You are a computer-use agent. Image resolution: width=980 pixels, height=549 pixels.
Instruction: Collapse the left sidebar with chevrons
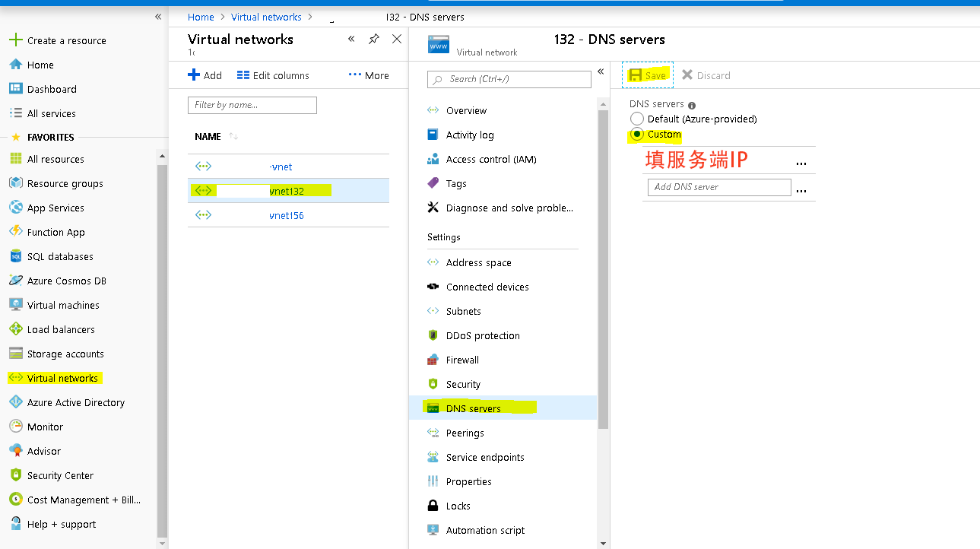(158, 17)
